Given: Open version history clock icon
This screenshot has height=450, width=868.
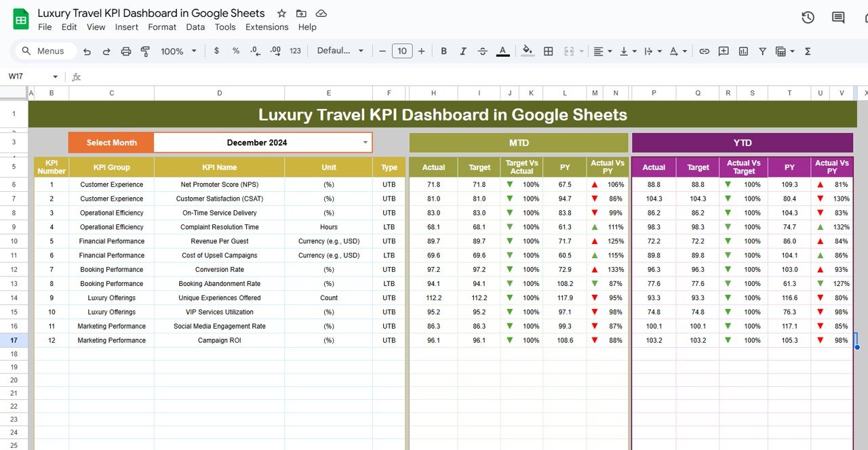Looking at the screenshot, I should point(808,18).
